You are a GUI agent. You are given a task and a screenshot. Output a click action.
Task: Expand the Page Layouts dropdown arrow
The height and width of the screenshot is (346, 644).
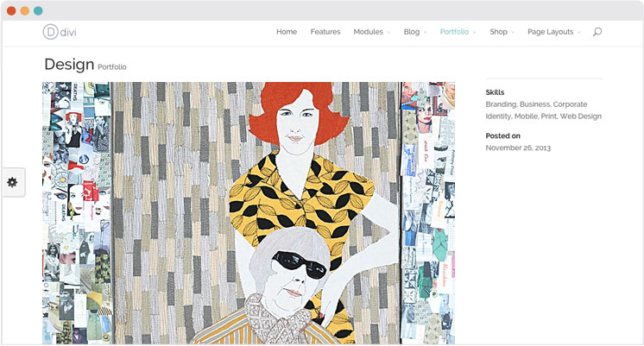pos(579,33)
